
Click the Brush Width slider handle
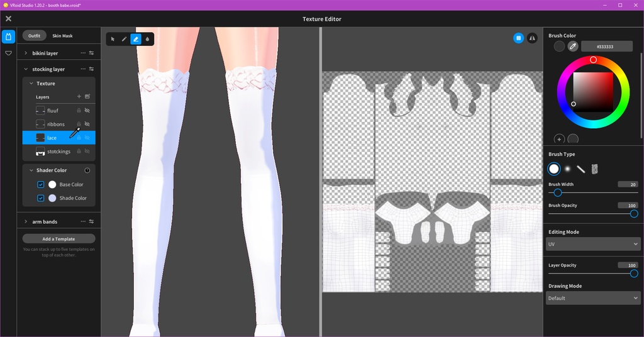(557, 192)
